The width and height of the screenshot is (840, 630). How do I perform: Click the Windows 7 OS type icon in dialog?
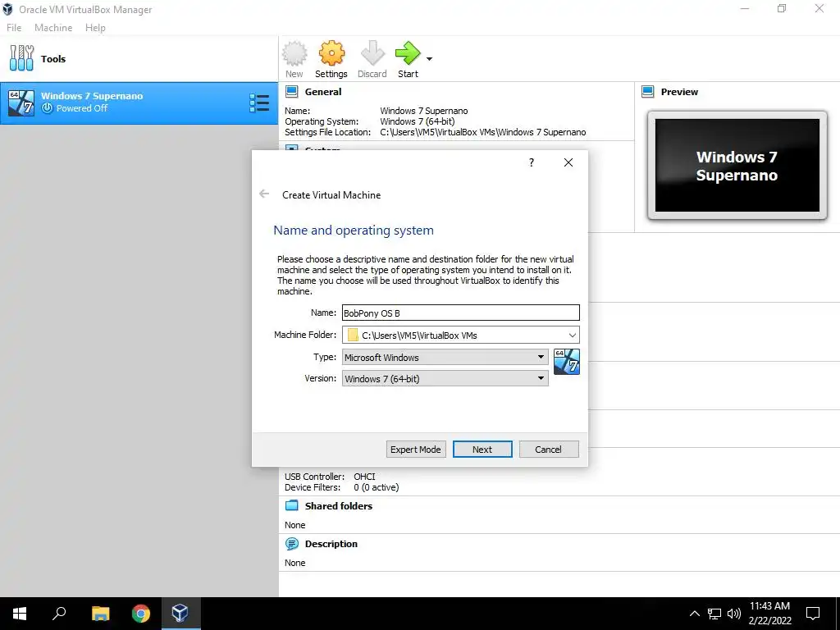[x=567, y=362]
